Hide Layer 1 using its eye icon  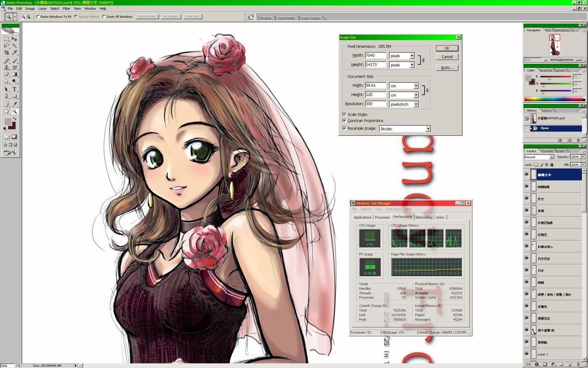coord(527,354)
